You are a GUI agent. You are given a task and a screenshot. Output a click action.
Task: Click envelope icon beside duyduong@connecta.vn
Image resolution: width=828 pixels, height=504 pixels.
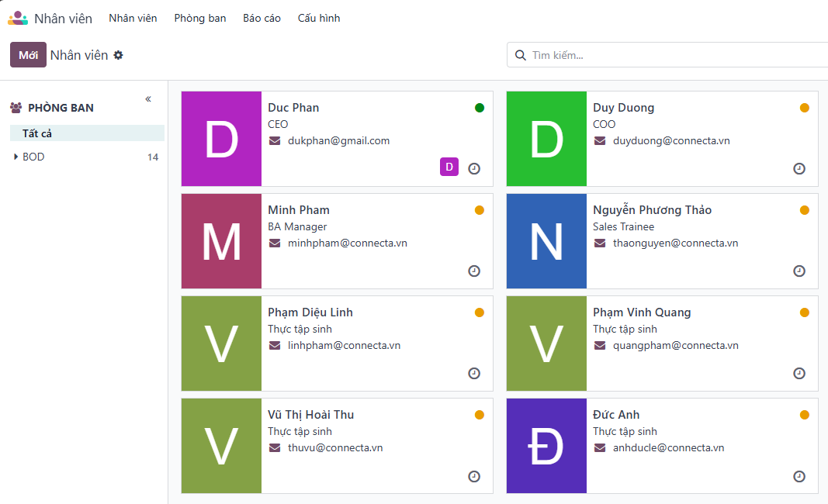tap(600, 141)
